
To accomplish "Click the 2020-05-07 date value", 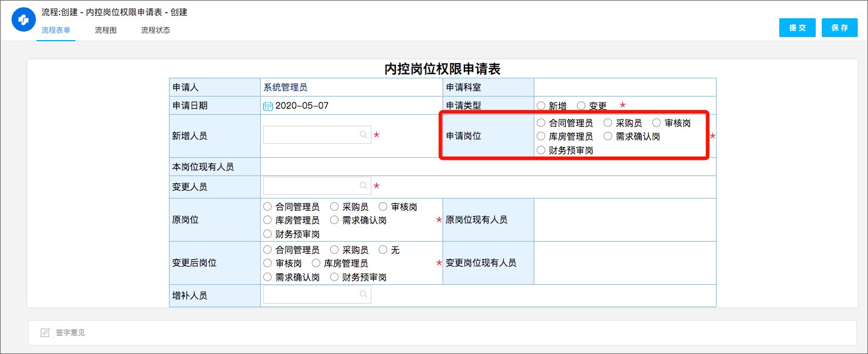I will tap(302, 106).
